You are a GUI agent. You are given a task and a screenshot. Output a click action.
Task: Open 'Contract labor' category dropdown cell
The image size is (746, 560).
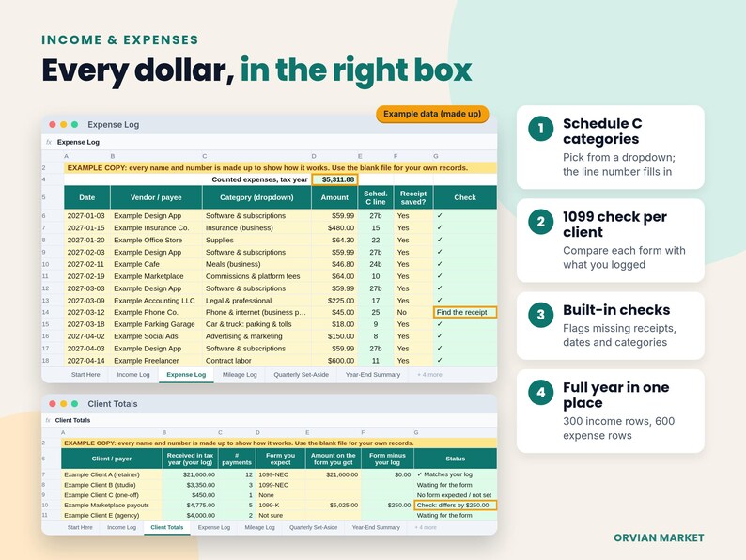pos(256,361)
